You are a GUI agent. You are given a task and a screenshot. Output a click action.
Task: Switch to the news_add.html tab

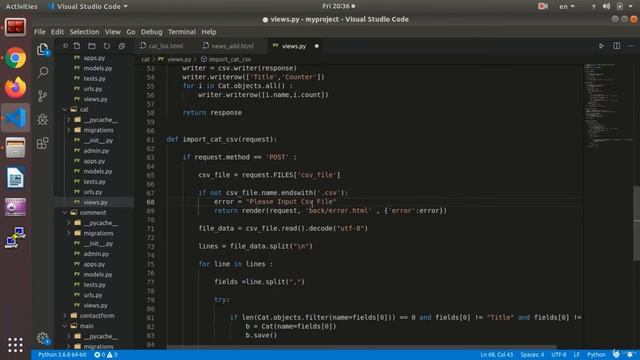pyautogui.click(x=232, y=46)
